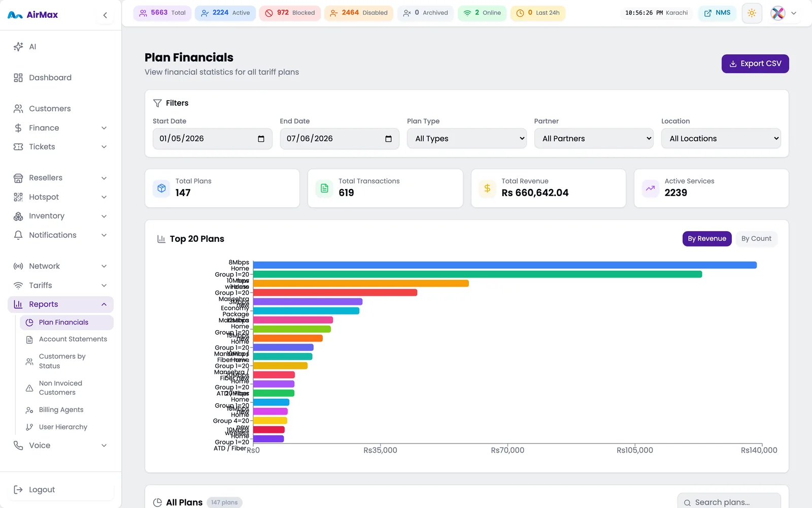The width and height of the screenshot is (812, 508).
Task: Open the user avatar menu
Action: (x=784, y=13)
